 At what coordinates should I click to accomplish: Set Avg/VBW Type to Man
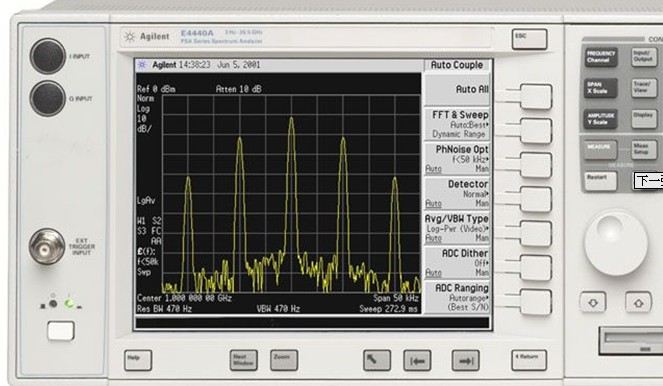(x=482, y=238)
